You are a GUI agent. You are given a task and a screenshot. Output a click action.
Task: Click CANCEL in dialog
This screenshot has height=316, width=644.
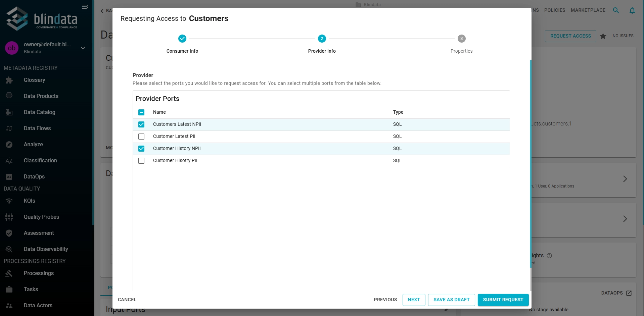click(x=127, y=300)
